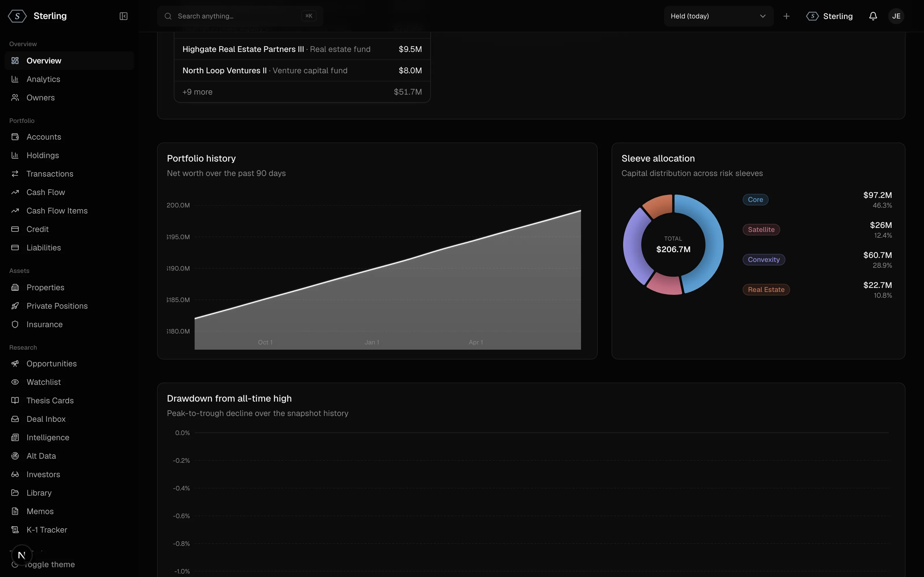Expand the +9 more holdings row
The image size is (924, 577).
(x=302, y=92)
